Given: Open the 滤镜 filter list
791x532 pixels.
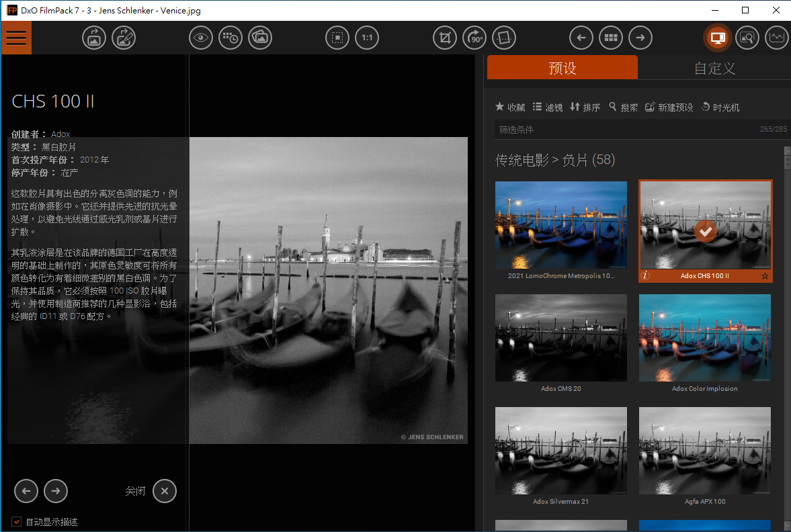Looking at the screenshot, I should [547, 107].
